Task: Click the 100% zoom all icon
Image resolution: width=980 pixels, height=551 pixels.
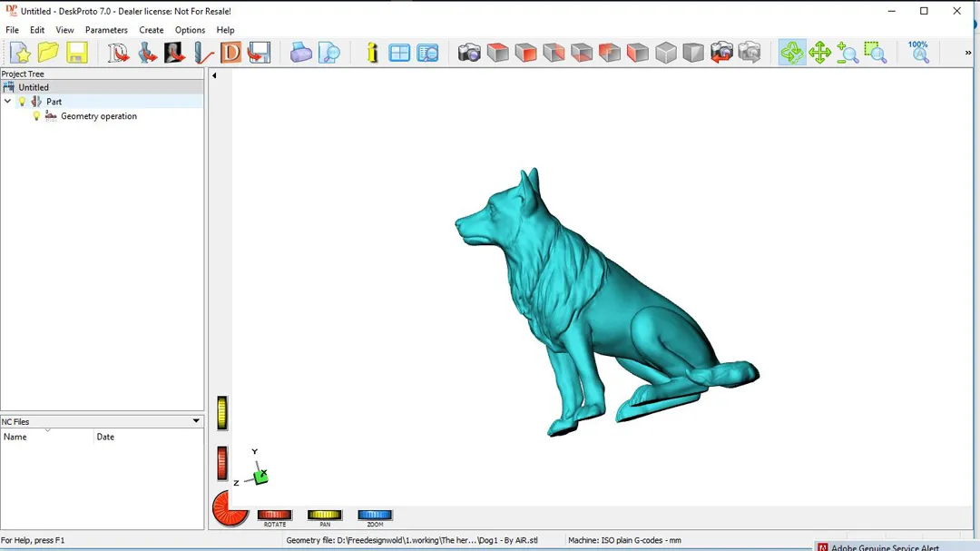Action: [x=918, y=53]
